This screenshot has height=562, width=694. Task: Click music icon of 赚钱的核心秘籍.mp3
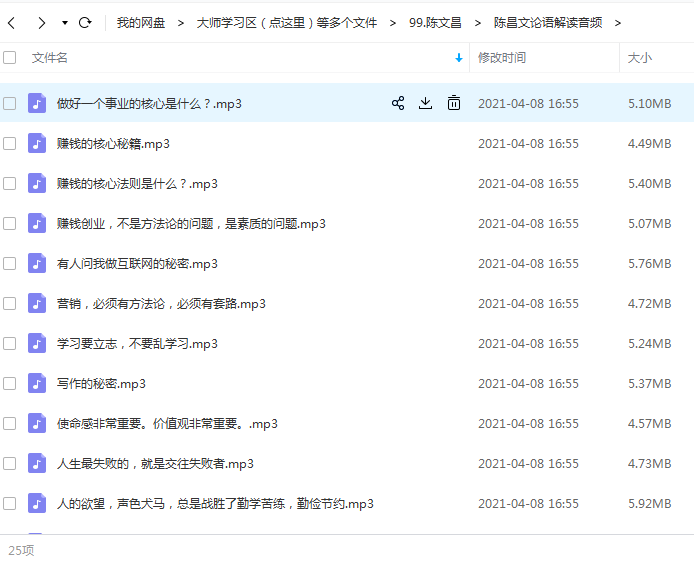pos(37,143)
